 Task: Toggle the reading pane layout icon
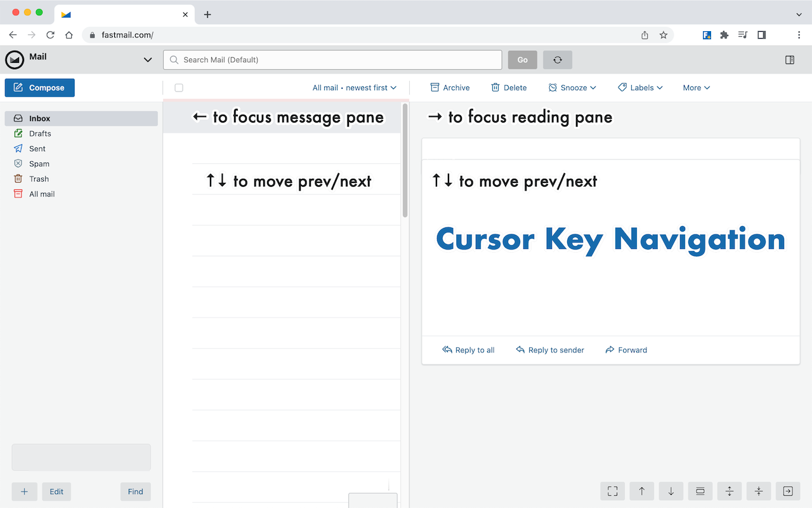(700, 491)
